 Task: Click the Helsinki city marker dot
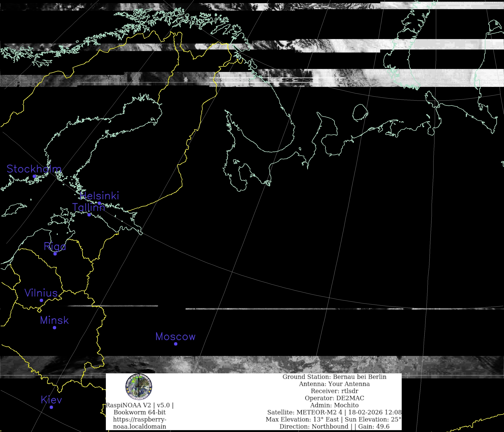coord(99,203)
